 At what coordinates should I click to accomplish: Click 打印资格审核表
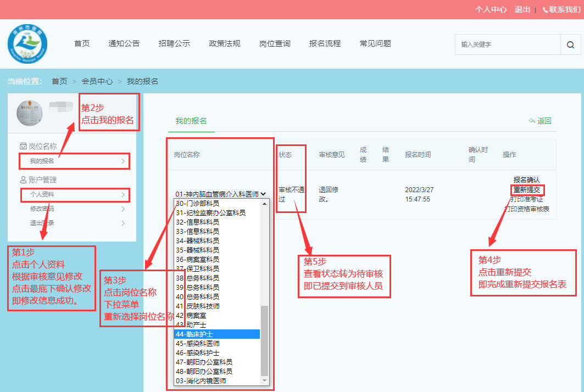click(527, 209)
